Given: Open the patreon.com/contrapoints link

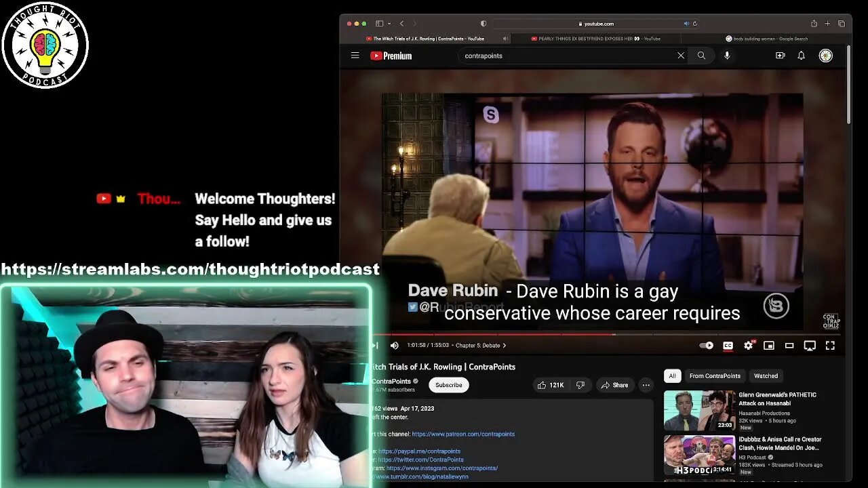Looking at the screenshot, I should [x=463, y=434].
